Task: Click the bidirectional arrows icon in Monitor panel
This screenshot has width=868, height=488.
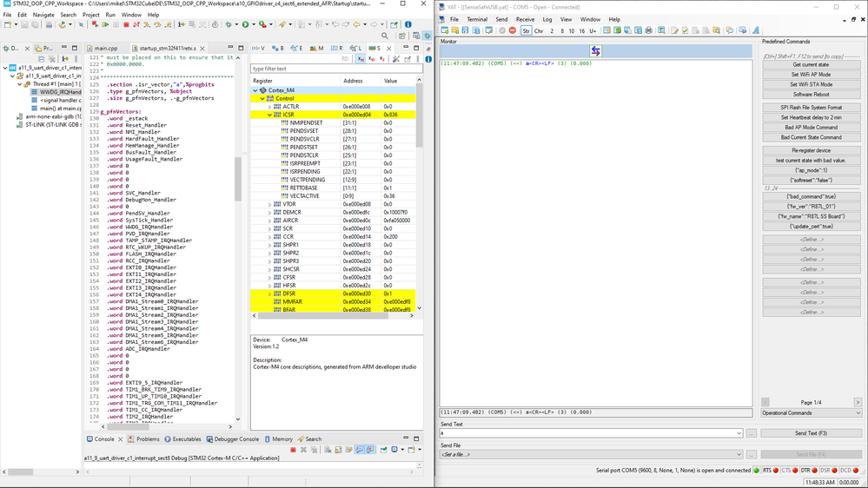Action: [596, 51]
